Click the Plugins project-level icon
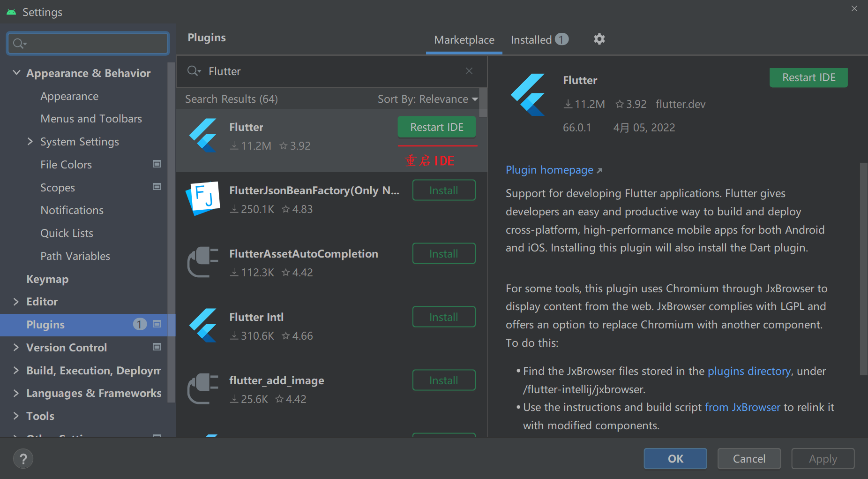 [157, 324]
